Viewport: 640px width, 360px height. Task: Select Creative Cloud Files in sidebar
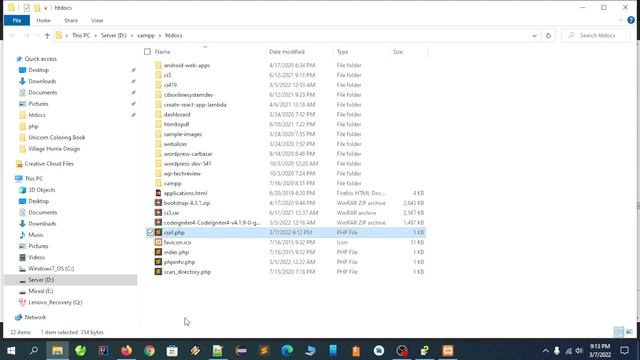[49, 164]
